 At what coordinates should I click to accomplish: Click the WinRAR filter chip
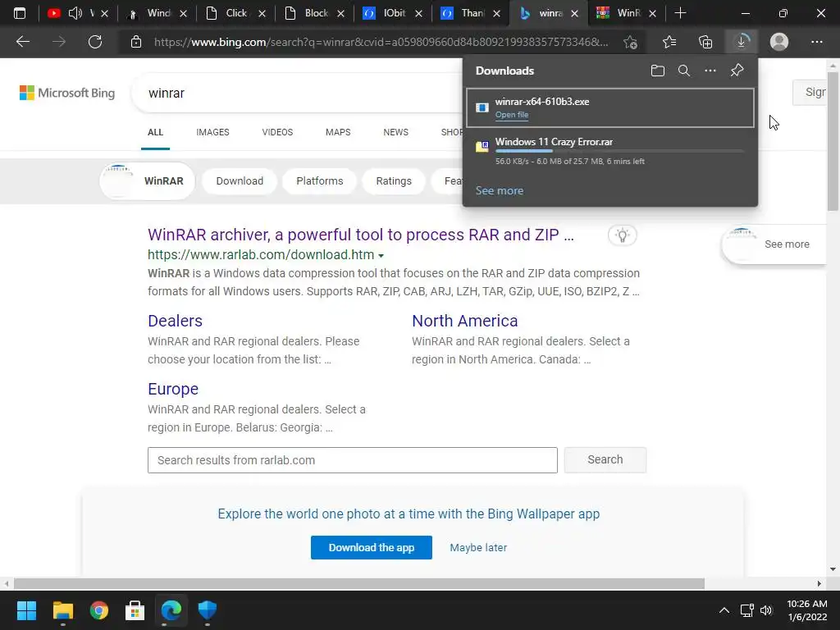(x=148, y=181)
